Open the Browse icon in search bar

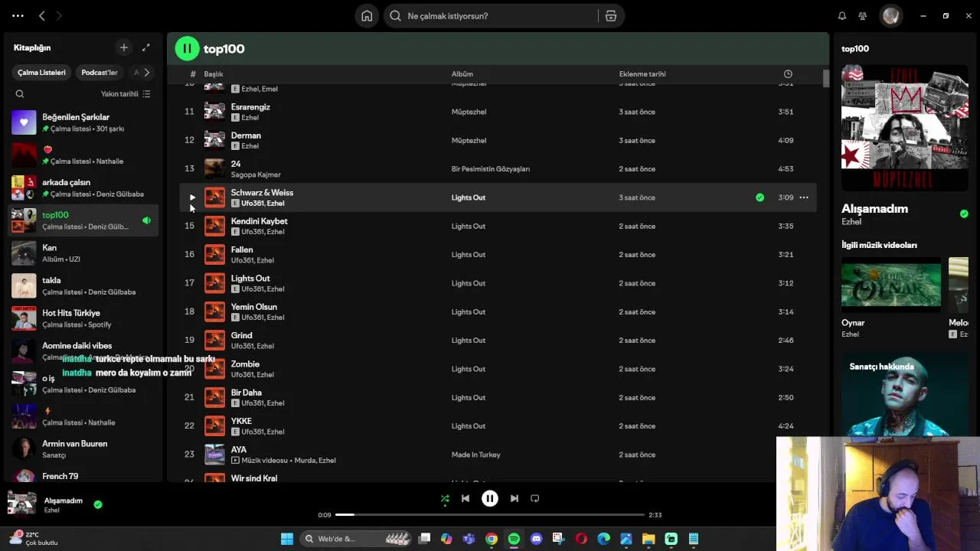pos(611,16)
